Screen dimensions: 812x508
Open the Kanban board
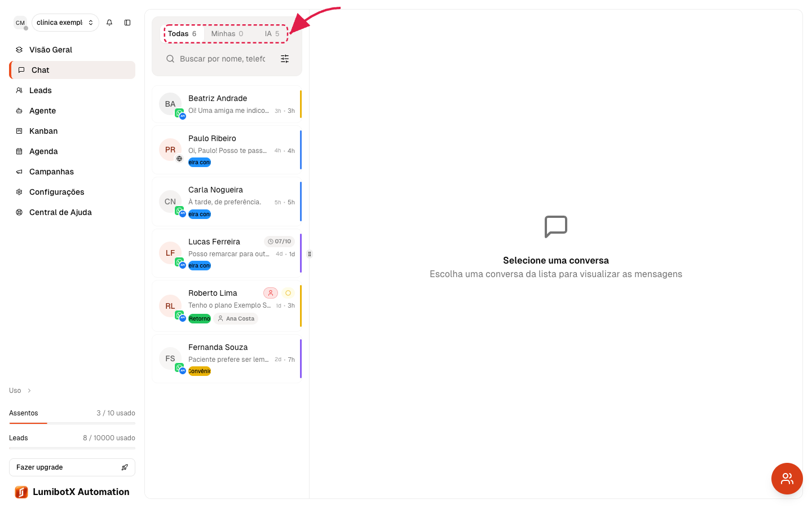(72, 131)
